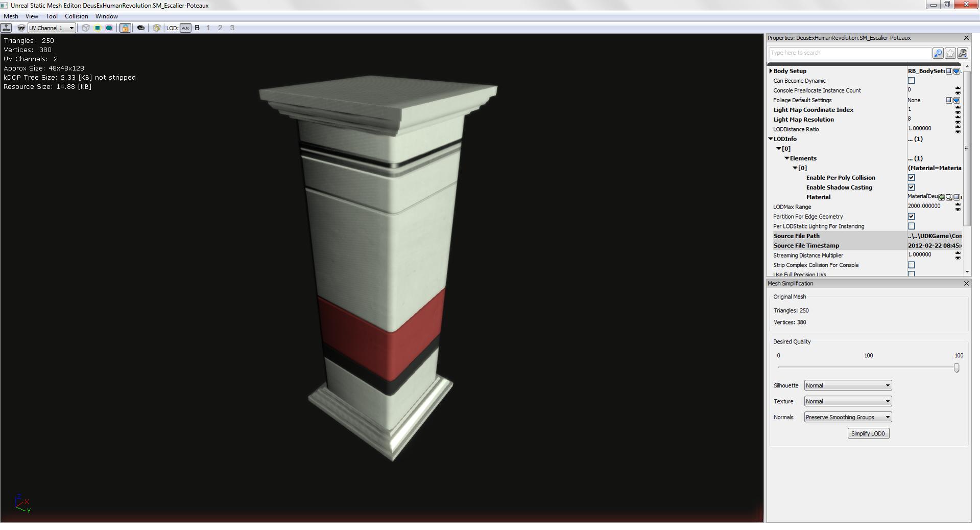Screen dimensions: 980x530
Task: Click the bounds display toolbar icon
Action: [x=109, y=28]
